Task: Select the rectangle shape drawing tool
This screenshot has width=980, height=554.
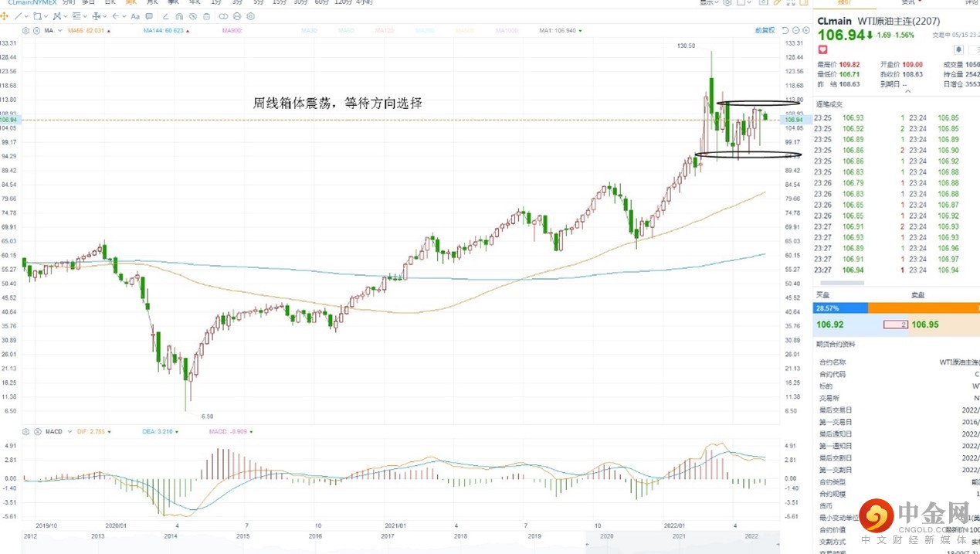Action: pyautogui.click(x=37, y=16)
